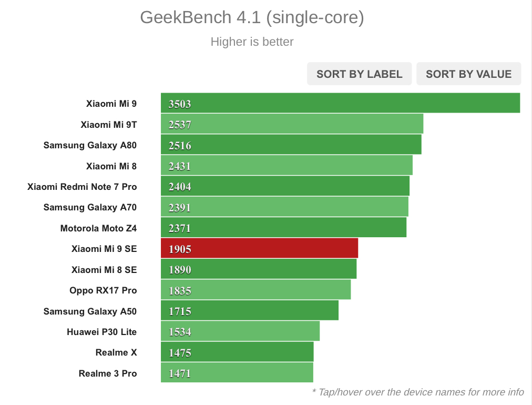The height and width of the screenshot is (405, 532).
Task: Tap the Realme 3 Pro label
Action: (108, 373)
